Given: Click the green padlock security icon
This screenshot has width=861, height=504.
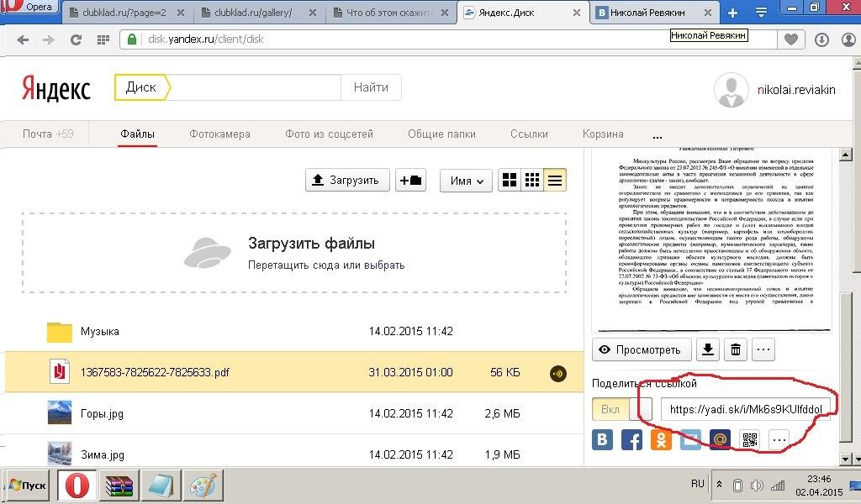Looking at the screenshot, I should point(132,39).
